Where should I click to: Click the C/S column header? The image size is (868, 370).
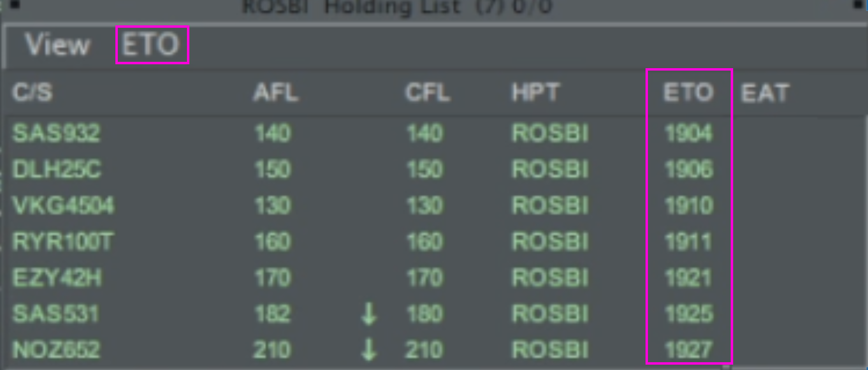[x=32, y=92]
